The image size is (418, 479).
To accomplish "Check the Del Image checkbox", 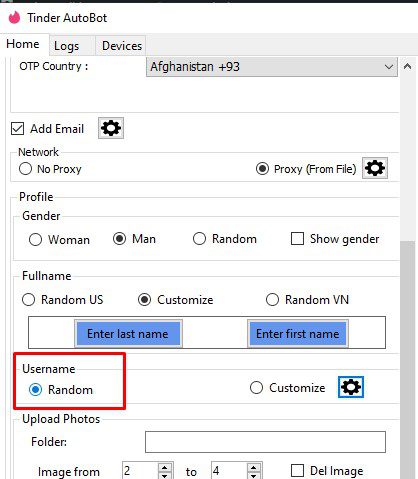I will click(x=297, y=471).
